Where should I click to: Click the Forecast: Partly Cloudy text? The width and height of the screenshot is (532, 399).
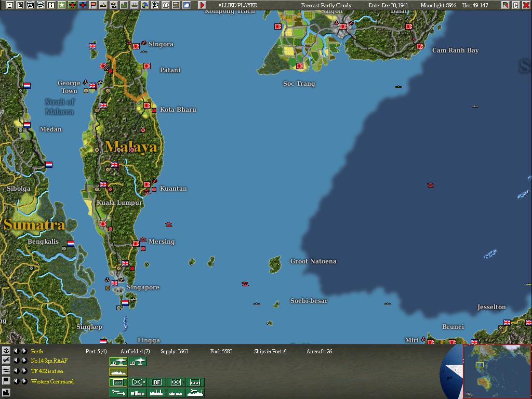click(x=326, y=5)
